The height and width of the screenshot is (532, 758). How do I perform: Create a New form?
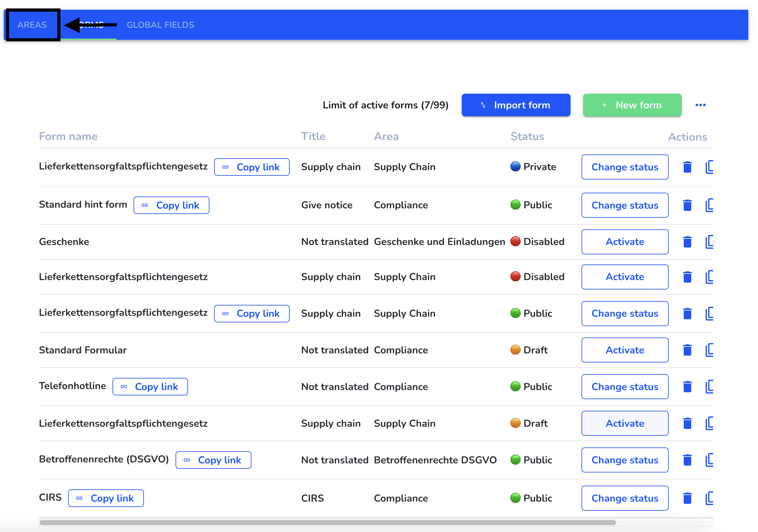point(632,105)
